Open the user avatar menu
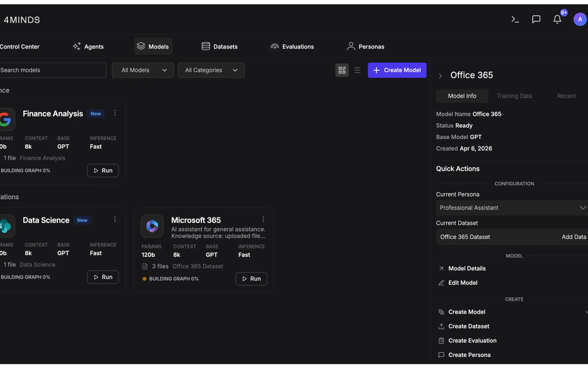Viewport: 588px width, 368px height. [x=580, y=20]
